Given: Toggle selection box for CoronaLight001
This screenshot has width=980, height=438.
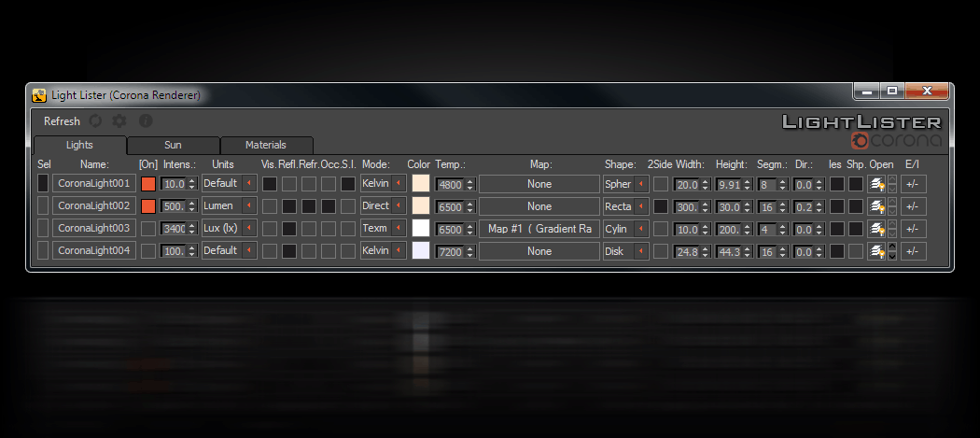Looking at the screenshot, I should click(43, 183).
